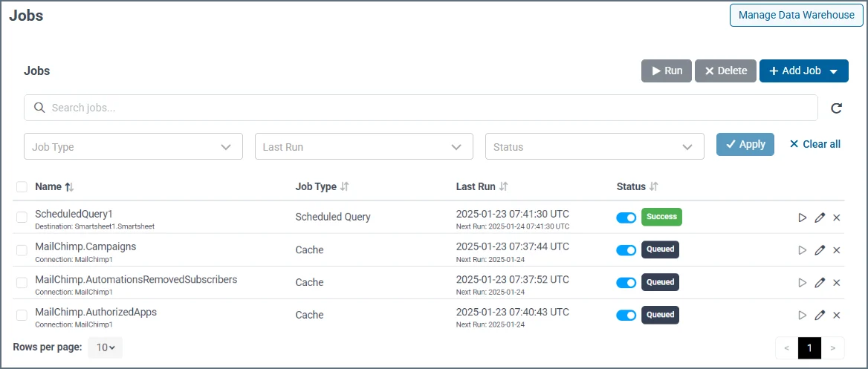Viewport: 868px width, 369px height.
Task: Disable the MailChimp.Campaigns job toggle
Action: (626, 250)
